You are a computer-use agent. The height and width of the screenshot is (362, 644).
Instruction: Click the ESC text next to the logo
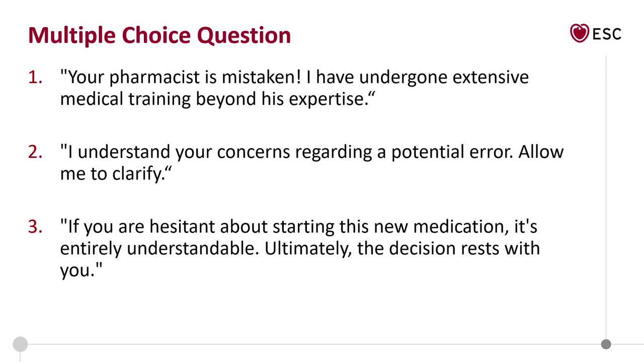tap(607, 34)
